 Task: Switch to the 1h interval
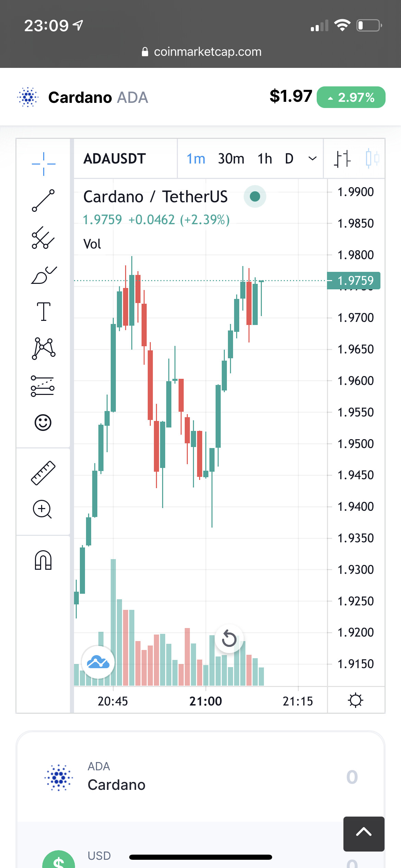coord(265,159)
